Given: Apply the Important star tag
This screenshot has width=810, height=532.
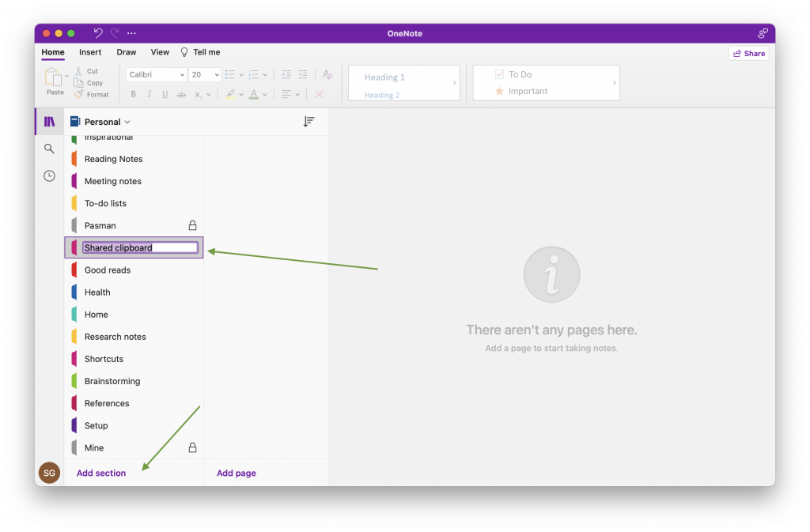Looking at the screenshot, I should point(499,92).
